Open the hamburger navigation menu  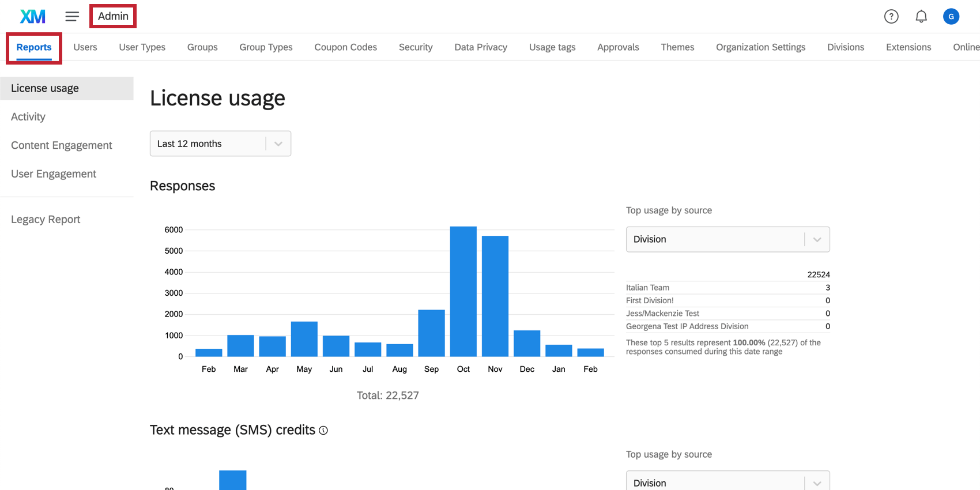(72, 17)
